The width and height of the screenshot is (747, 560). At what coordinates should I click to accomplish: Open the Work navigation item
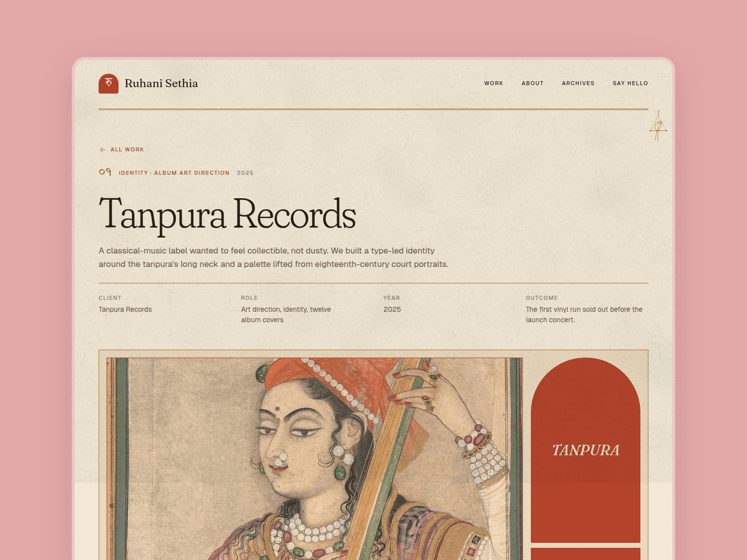tap(493, 83)
